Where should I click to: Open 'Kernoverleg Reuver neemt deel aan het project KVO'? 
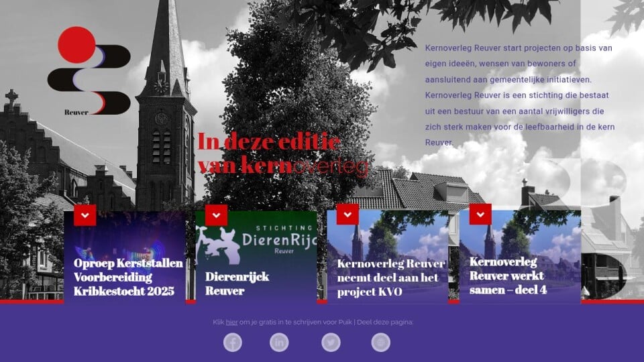pyautogui.click(x=390, y=278)
